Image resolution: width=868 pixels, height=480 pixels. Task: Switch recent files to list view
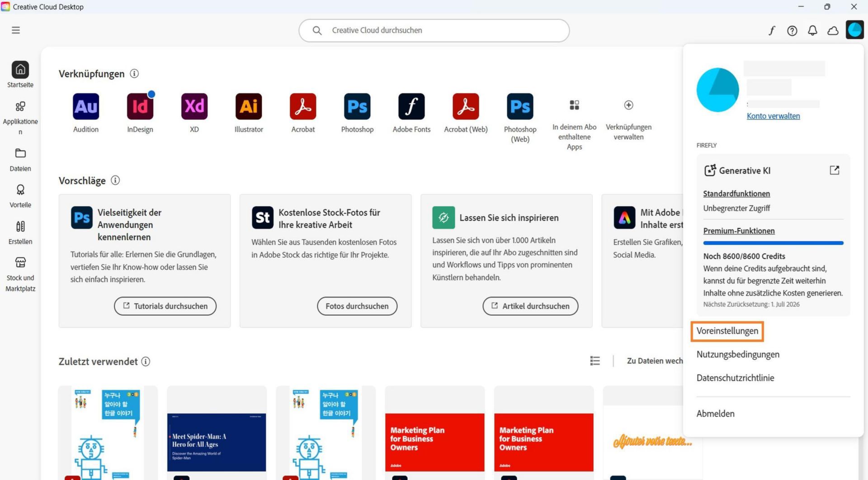pos(595,361)
